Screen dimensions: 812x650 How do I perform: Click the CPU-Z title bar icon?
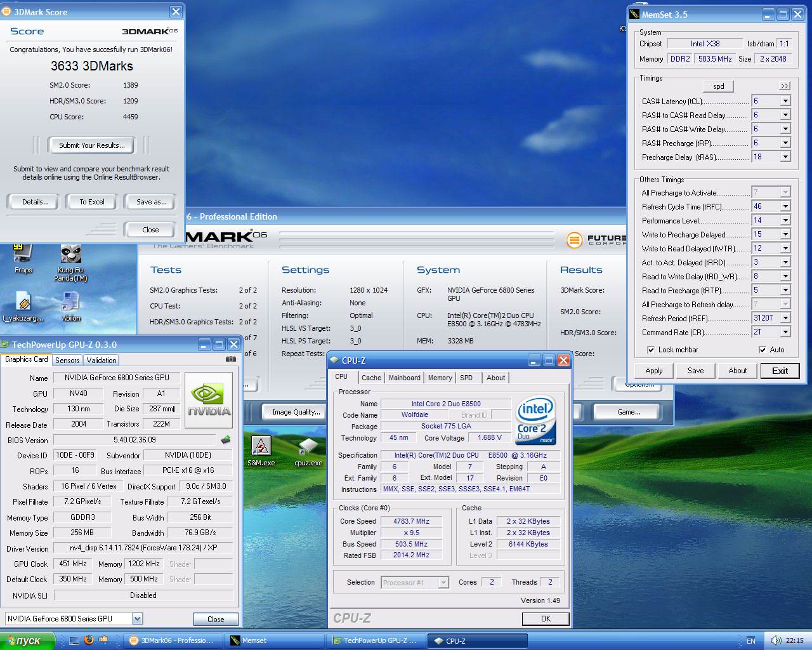[334, 360]
